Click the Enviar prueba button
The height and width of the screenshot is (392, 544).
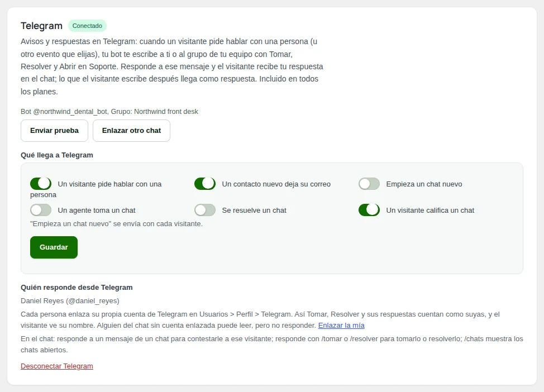55,131
